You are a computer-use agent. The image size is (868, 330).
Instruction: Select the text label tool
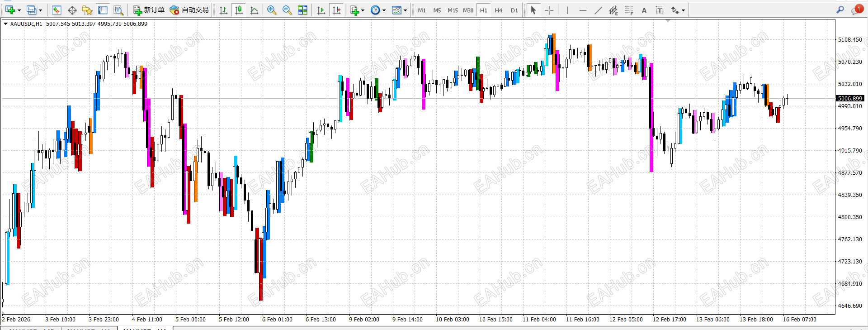click(x=660, y=10)
